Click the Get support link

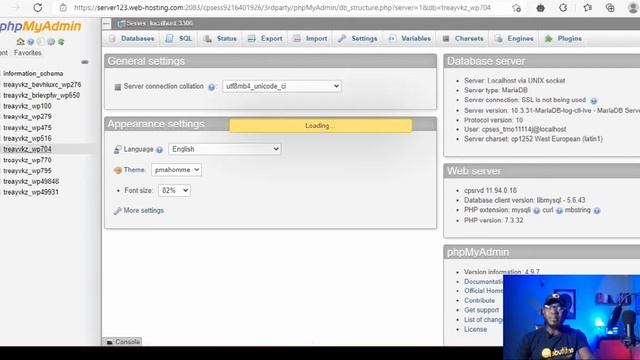click(x=481, y=310)
